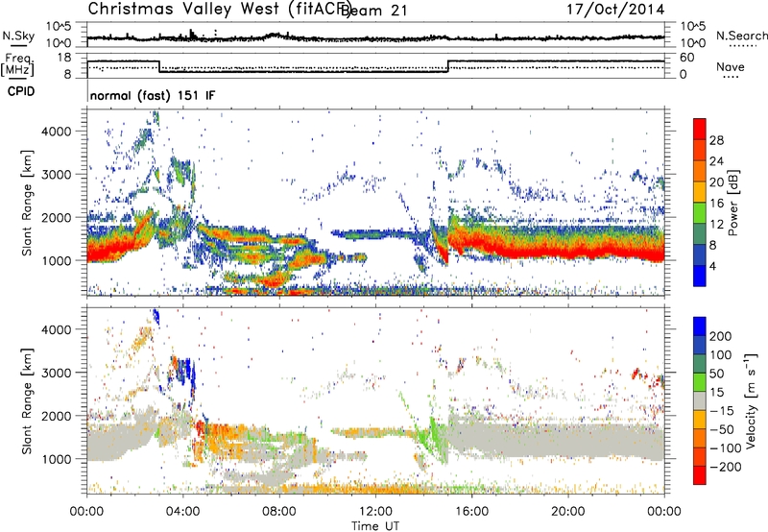Screen dimensions: 768x532
Task: Select the 'N.Search' legend label
Action: 741,36
